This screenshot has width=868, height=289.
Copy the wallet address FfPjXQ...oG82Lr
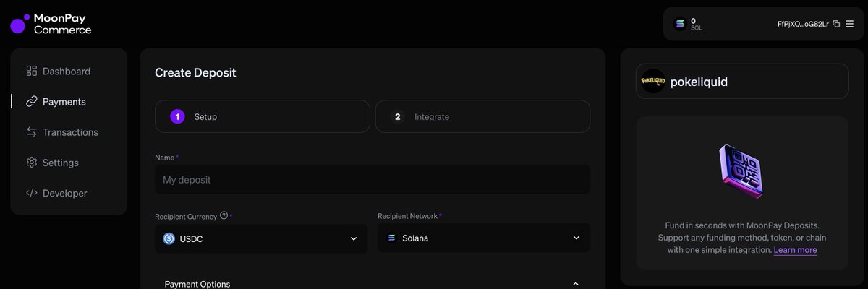tap(836, 24)
